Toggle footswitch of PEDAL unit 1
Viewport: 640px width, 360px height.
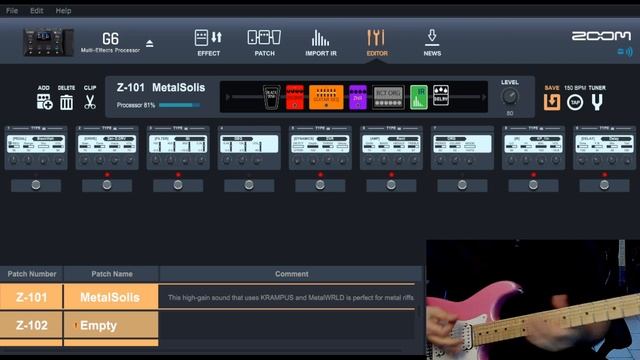pyautogui.click(x=36, y=185)
